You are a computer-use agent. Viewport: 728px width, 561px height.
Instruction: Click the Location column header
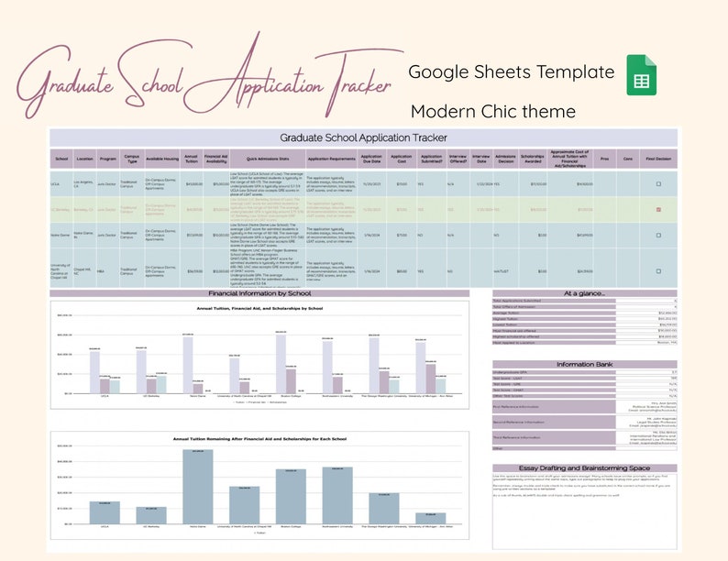[x=84, y=159]
